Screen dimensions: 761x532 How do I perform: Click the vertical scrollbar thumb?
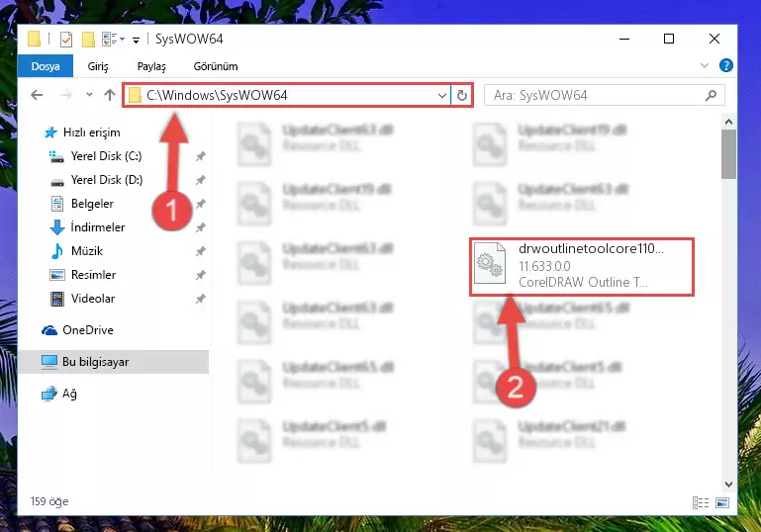click(728, 154)
